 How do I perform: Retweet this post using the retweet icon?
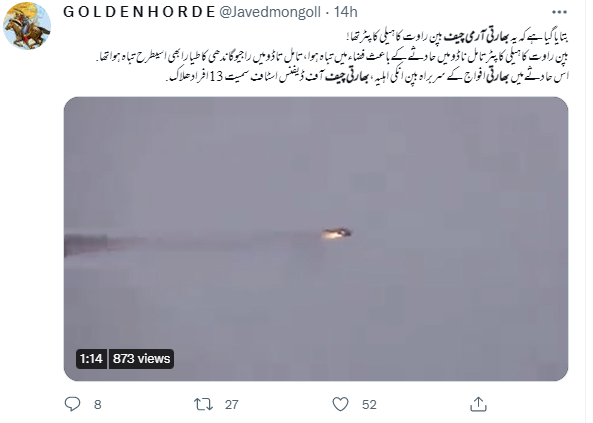pyautogui.click(x=203, y=404)
